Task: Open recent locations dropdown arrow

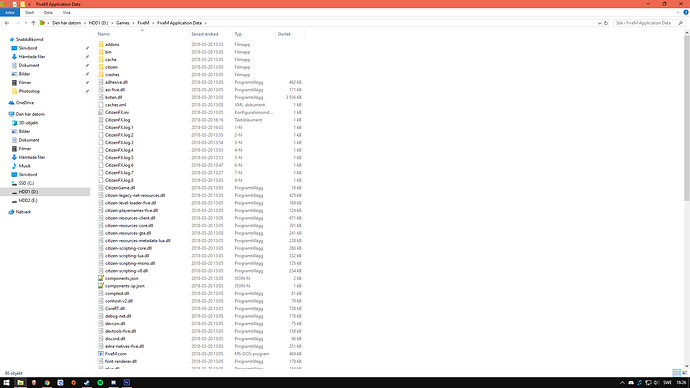Action: pyautogui.click(x=26, y=23)
